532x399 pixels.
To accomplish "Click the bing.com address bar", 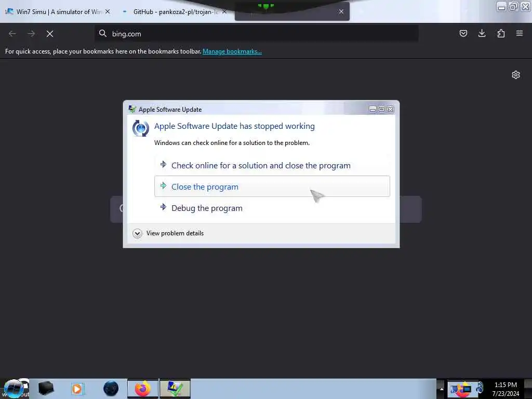I will [257, 34].
